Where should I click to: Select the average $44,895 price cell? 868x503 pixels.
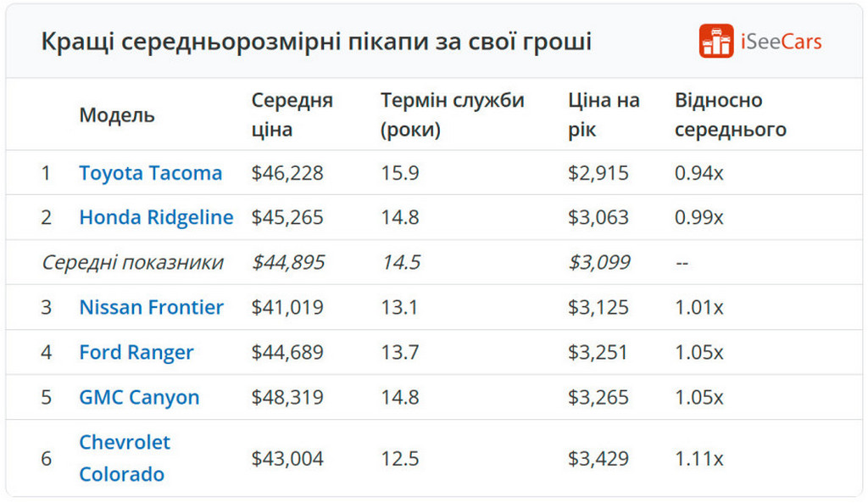[x=288, y=262]
